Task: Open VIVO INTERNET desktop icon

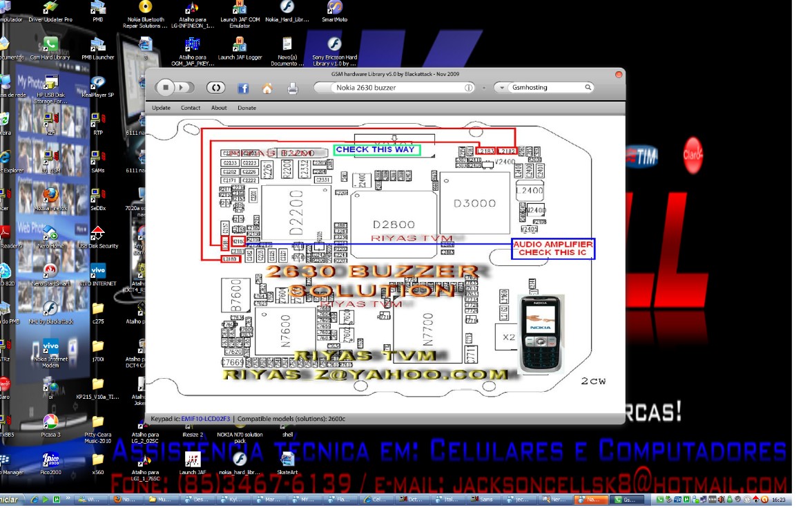Action: point(97,276)
